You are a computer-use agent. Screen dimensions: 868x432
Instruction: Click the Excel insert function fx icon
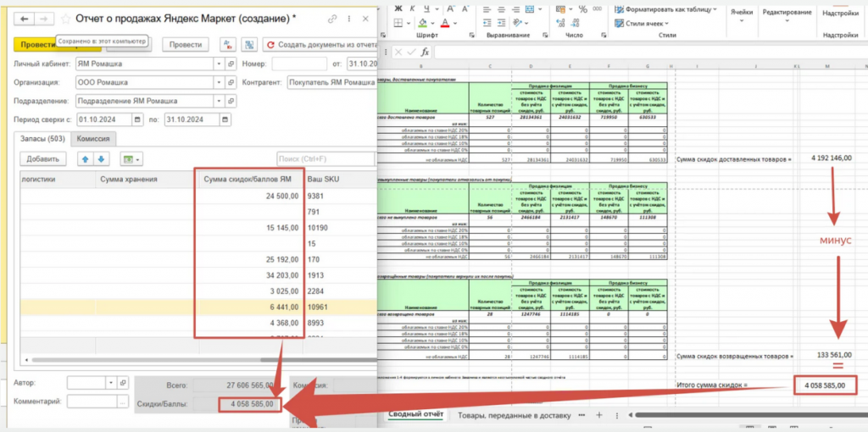point(425,53)
